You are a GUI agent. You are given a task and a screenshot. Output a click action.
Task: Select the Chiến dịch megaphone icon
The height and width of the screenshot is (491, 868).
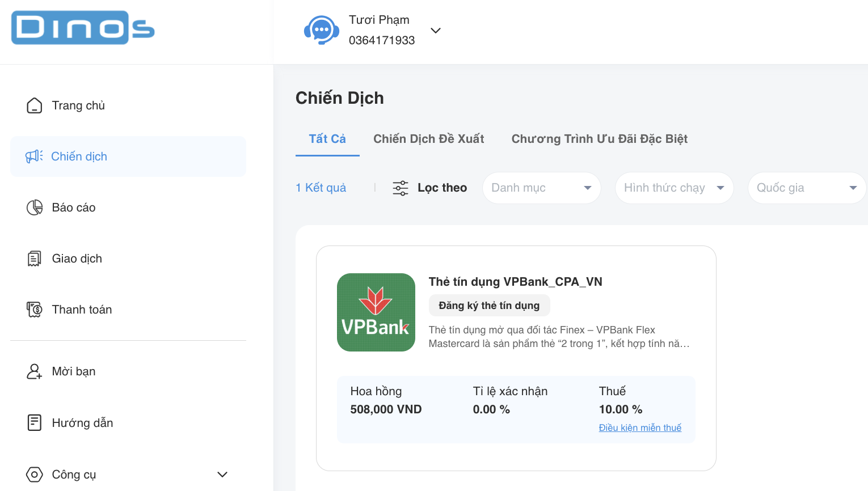[x=34, y=156]
